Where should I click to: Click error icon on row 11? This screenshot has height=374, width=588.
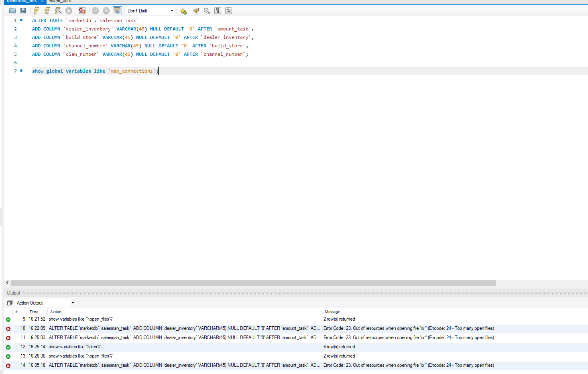point(8,338)
